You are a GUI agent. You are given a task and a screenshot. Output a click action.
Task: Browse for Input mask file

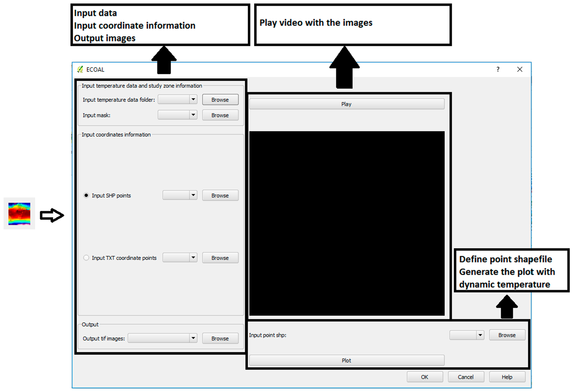(220, 115)
